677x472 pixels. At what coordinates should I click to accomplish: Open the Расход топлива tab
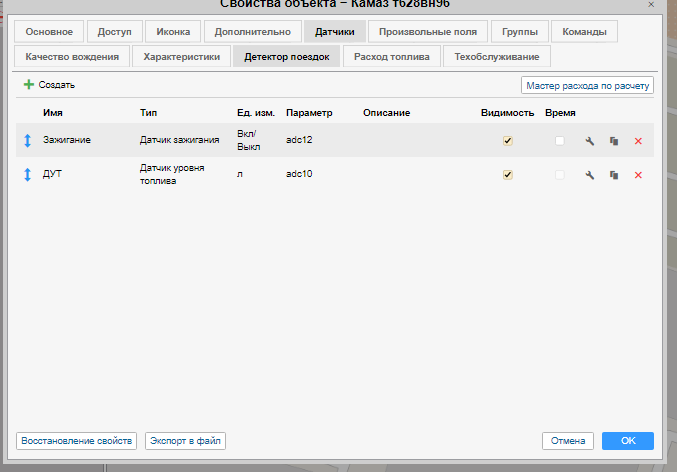[x=392, y=57]
